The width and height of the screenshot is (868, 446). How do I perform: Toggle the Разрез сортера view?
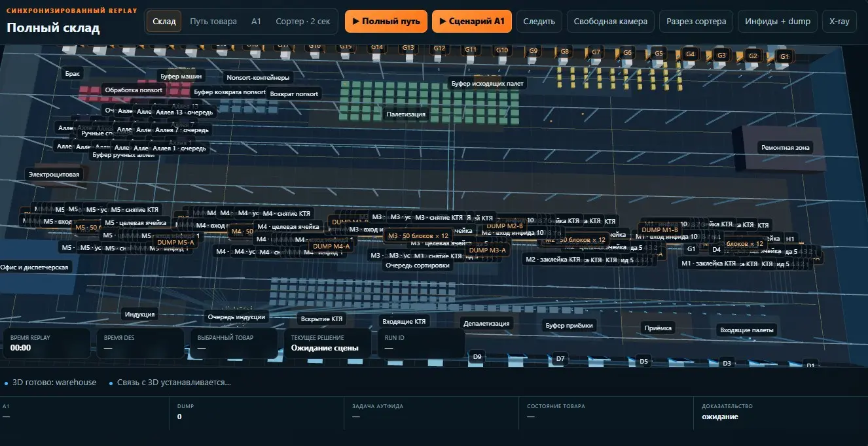coord(696,22)
